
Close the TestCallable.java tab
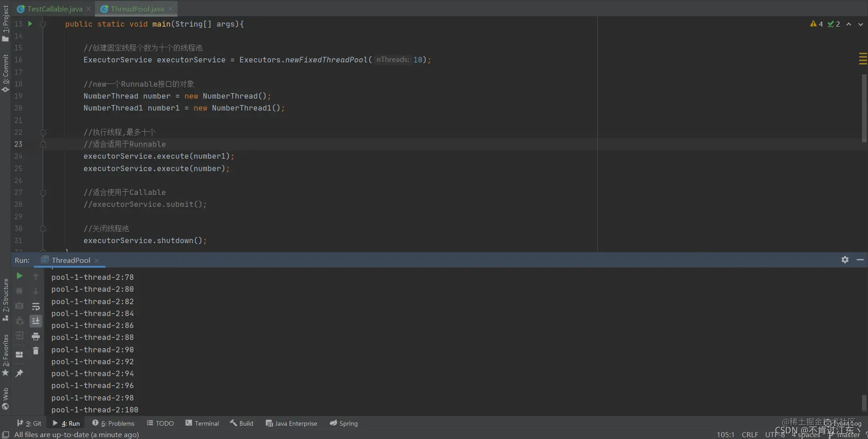[89, 9]
